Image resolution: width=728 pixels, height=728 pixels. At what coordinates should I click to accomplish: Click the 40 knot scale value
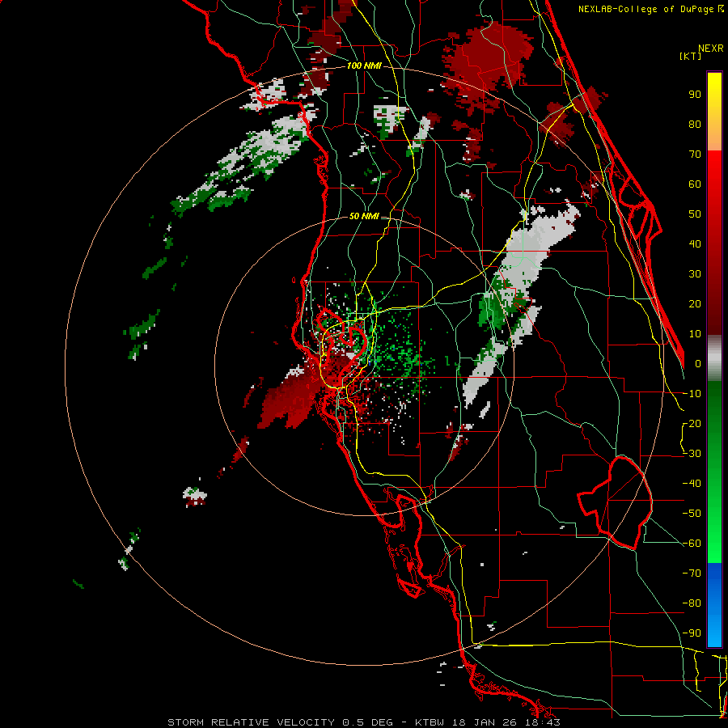click(695, 243)
